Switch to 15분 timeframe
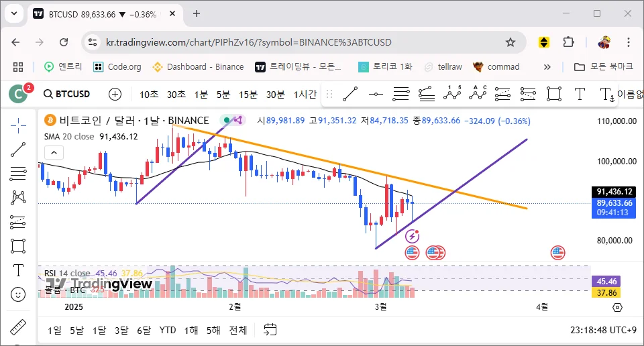 [x=248, y=95]
